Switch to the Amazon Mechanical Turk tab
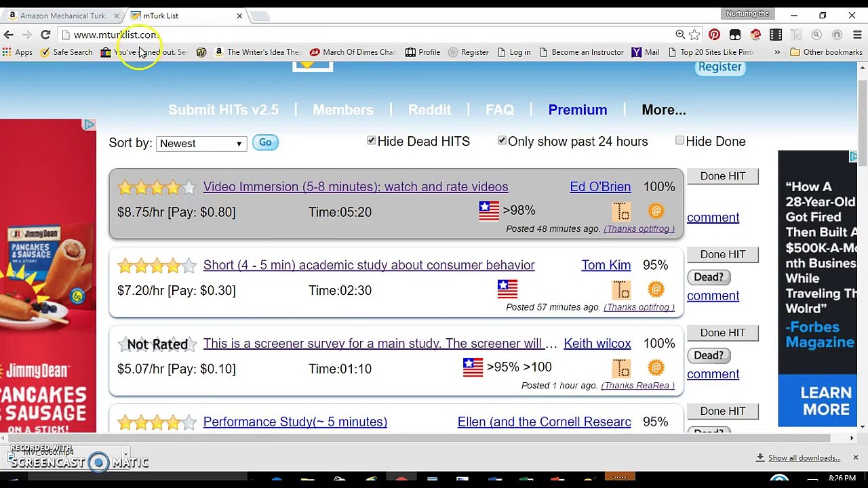 tap(62, 16)
